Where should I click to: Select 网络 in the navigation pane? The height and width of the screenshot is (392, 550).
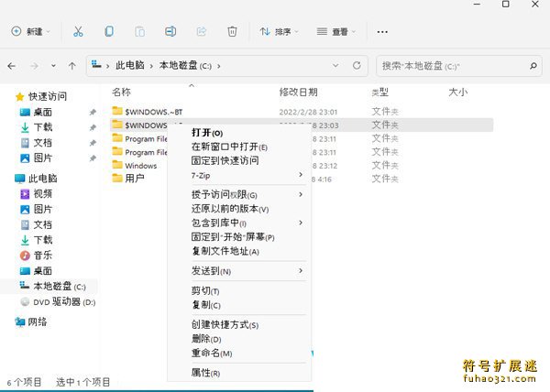click(x=38, y=321)
